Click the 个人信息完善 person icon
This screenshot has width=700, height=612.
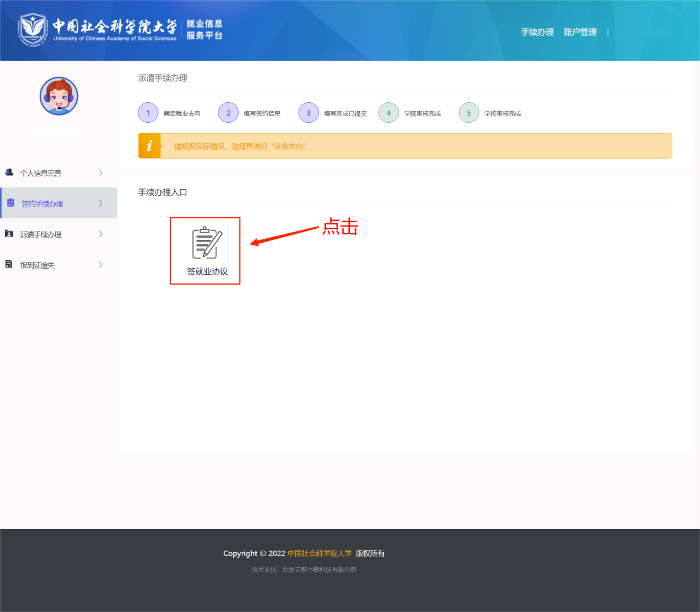pyautogui.click(x=9, y=172)
